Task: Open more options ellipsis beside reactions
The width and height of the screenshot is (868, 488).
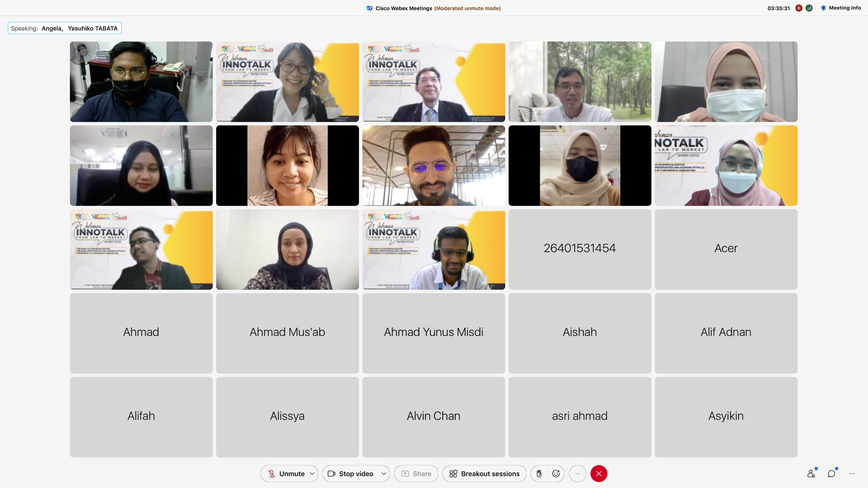Action: pos(577,474)
